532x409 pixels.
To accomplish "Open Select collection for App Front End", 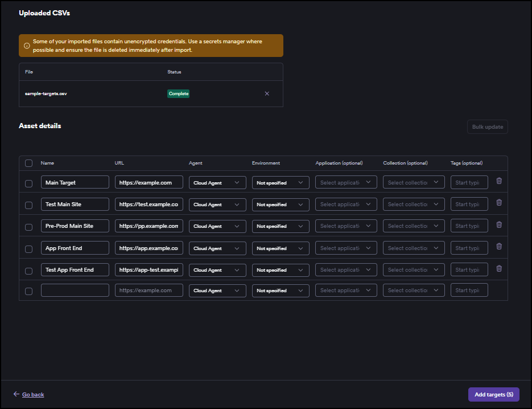I will (413, 248).
